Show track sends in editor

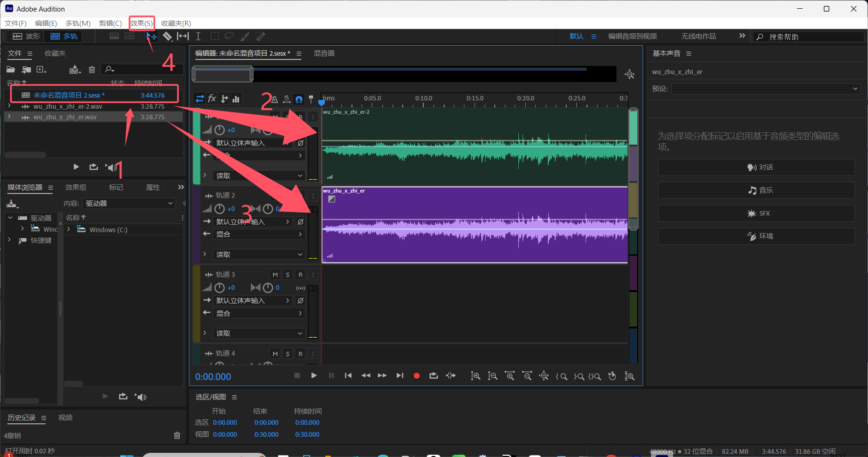pos(224,99)
